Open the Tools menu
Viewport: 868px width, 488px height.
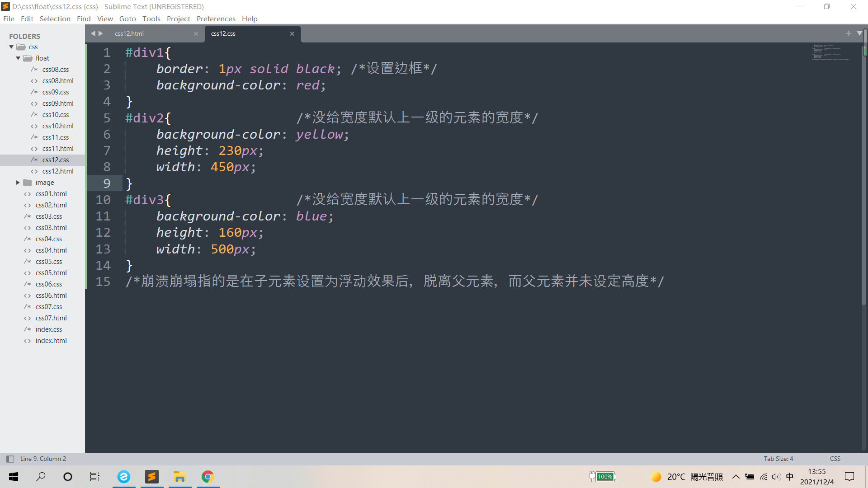click(x=151, y=19)
